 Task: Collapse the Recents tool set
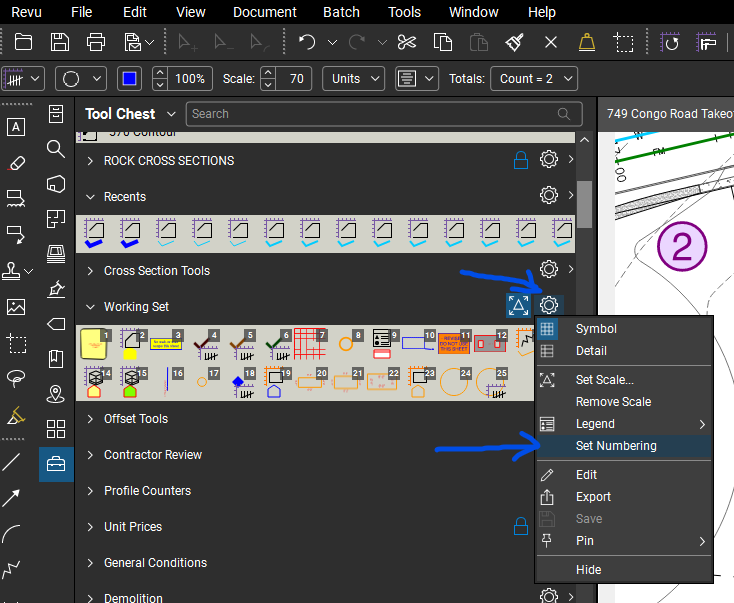(x=90, y=197)
